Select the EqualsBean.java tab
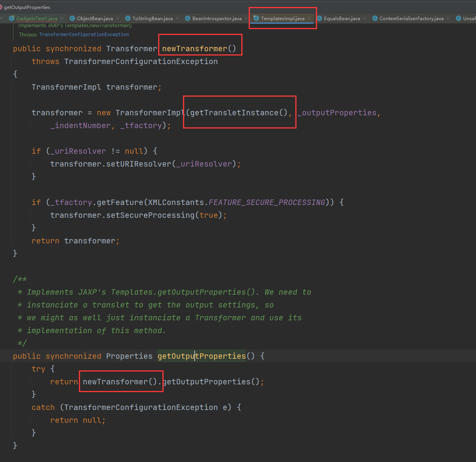 point(342,18)
